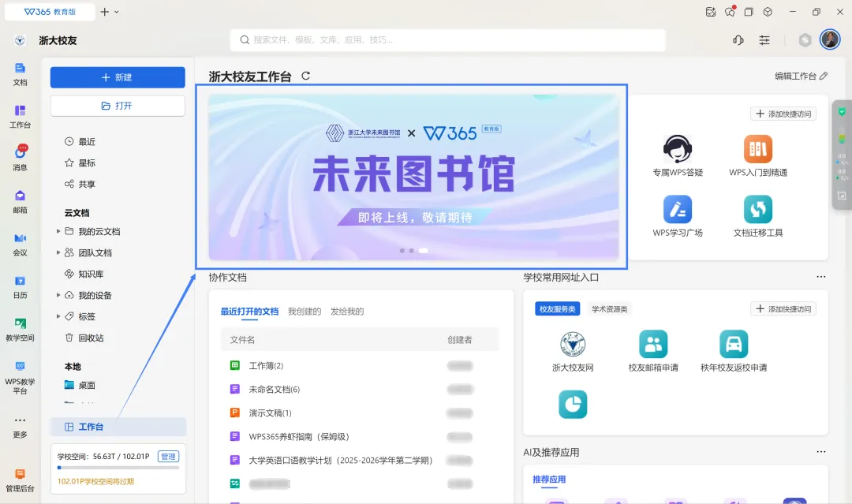Open the 工作台 sidebar icon
This screenshot has width=852, height=504.
(20, 117)
